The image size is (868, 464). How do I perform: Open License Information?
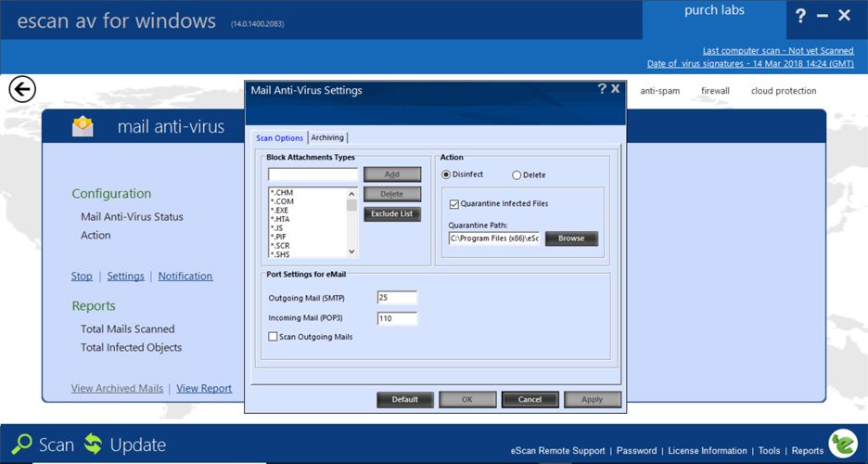[x=708, y=451]
